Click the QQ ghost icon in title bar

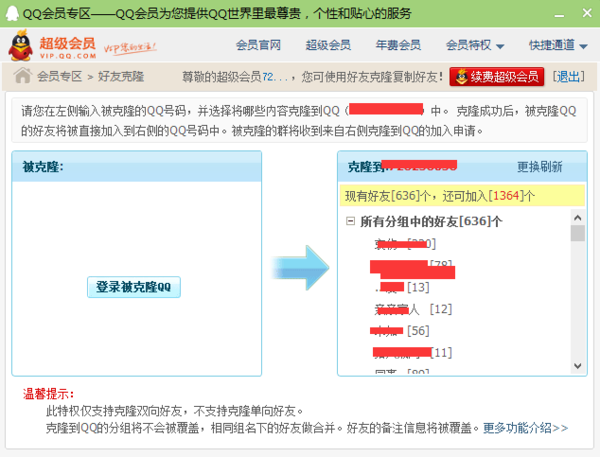[x=12, y=13]
